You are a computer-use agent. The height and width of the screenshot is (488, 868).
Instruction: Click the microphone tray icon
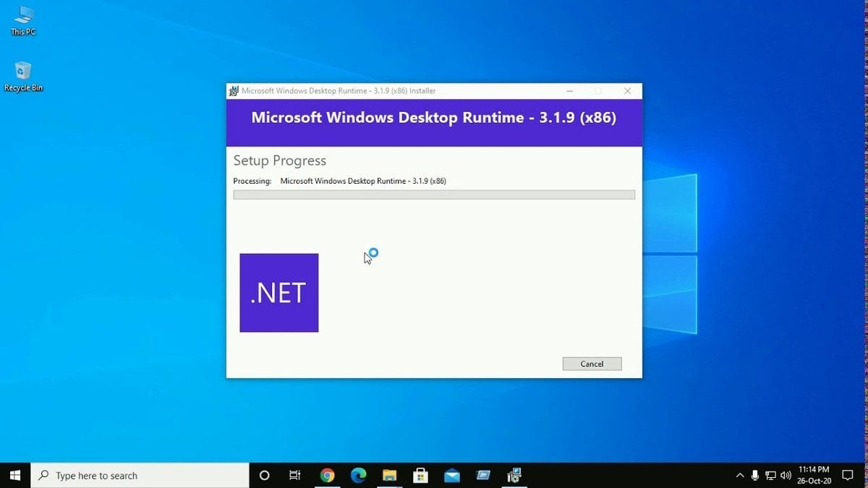(x=755, y=475)
